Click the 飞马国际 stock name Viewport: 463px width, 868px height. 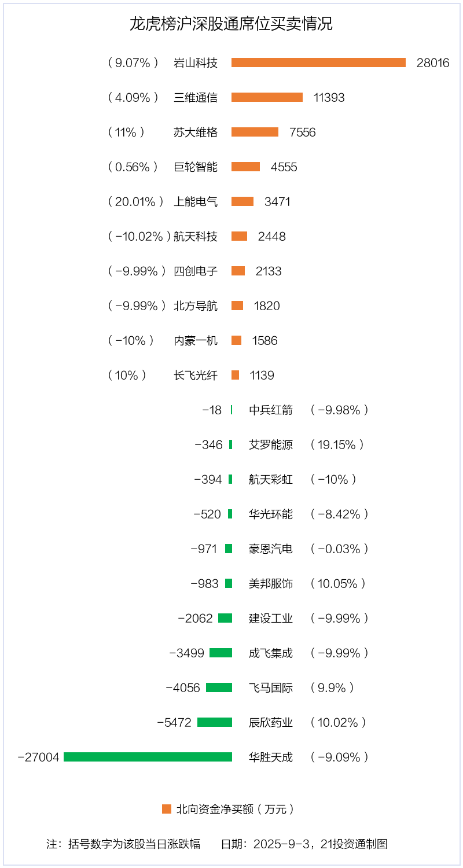coord(271,687)
